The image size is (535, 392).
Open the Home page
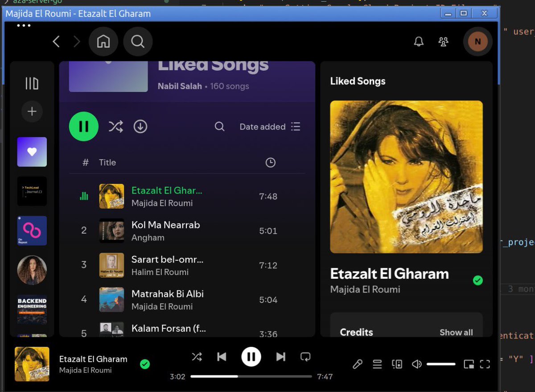(103, 42)
